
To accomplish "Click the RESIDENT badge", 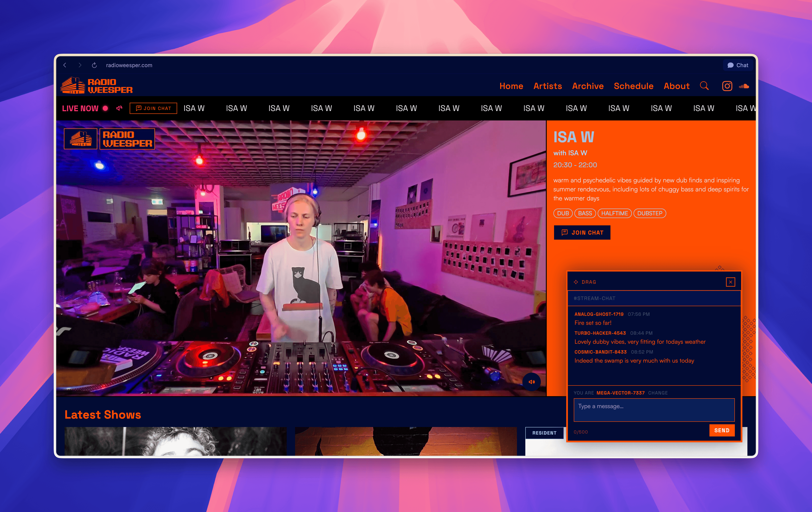I will coord(544,433).
